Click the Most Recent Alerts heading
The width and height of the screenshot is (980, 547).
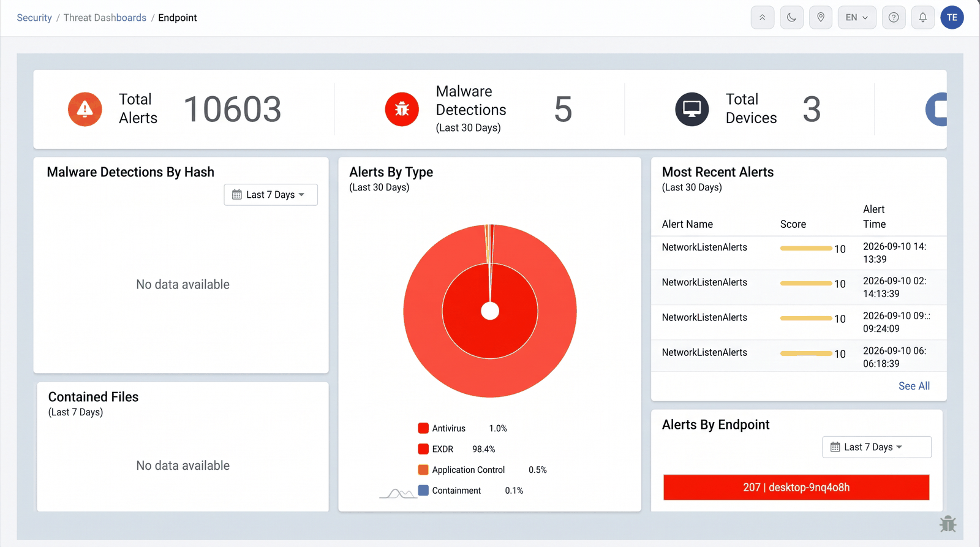(718, 172)
